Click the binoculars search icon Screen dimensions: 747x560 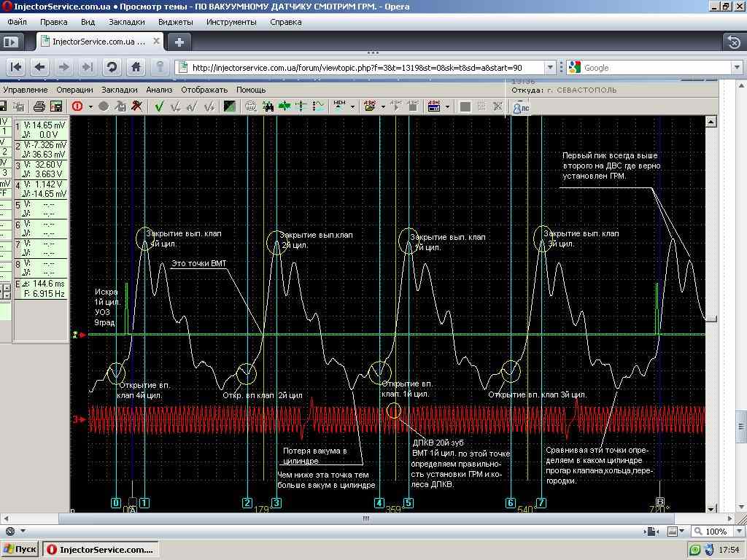[x=268, y=106]
